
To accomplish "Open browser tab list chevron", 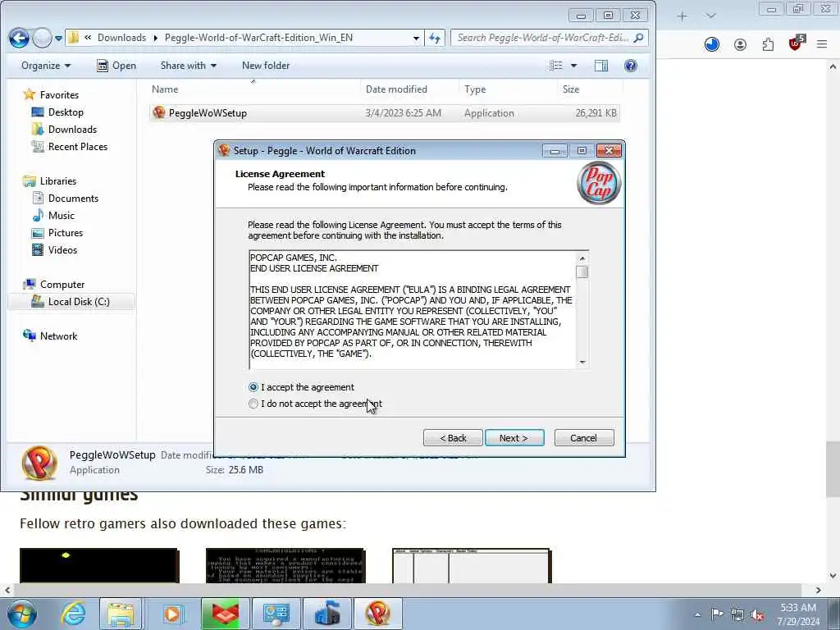I will click(711, 16).
